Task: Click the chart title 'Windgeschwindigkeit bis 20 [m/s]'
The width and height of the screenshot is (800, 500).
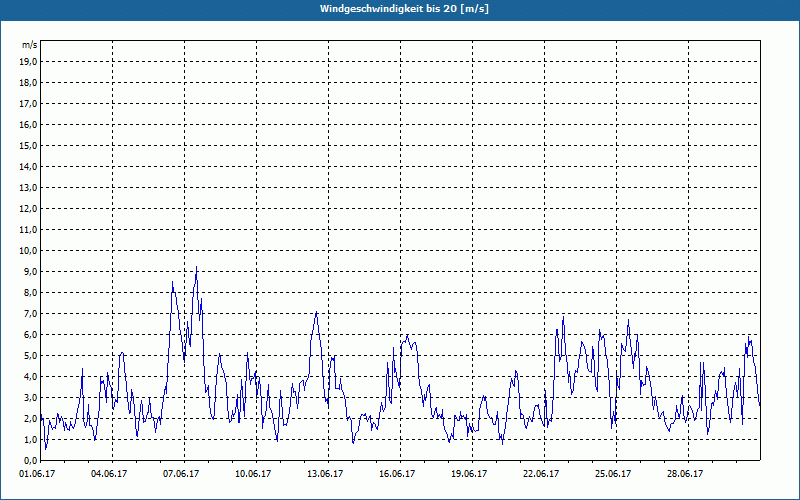Action: coord(405,9)
